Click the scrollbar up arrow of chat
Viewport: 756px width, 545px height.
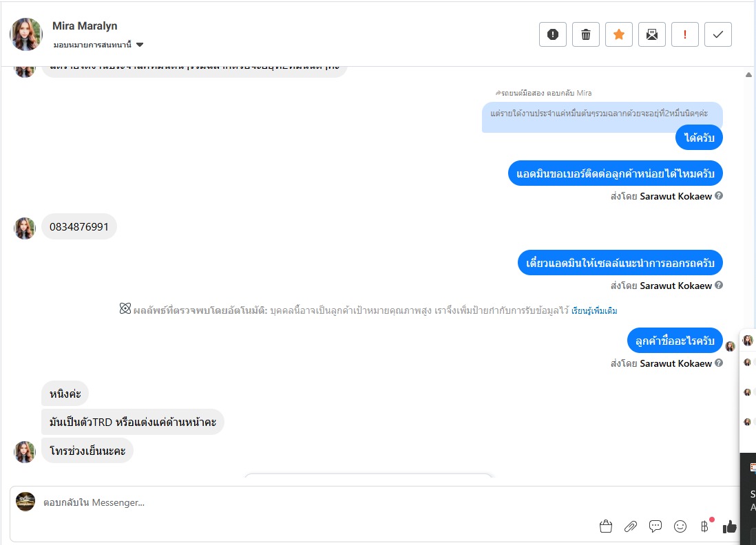[748, 75]
